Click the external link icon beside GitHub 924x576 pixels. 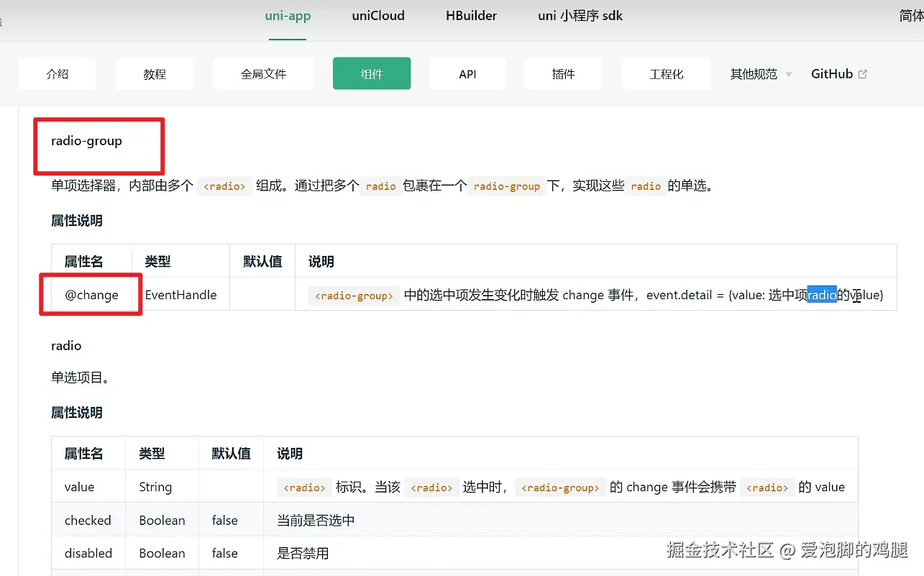pyautogui.click(x=863, y=73)
